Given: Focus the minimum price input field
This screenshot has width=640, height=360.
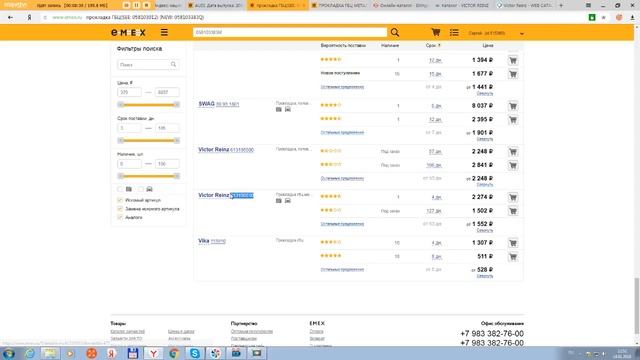Looking at the screenshot, I should 129,92.
